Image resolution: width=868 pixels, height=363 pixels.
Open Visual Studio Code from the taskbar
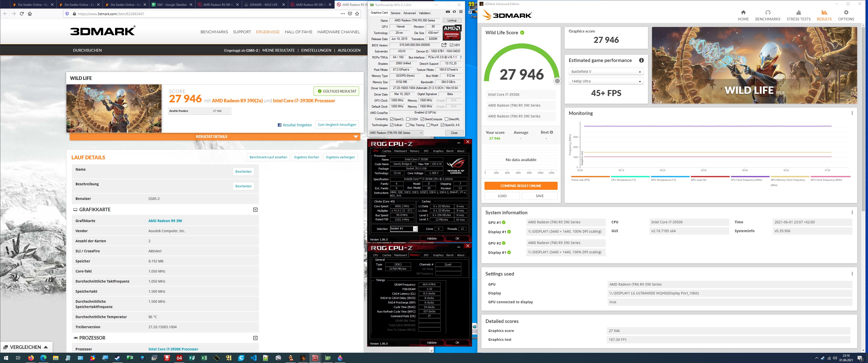coord(253,358)
